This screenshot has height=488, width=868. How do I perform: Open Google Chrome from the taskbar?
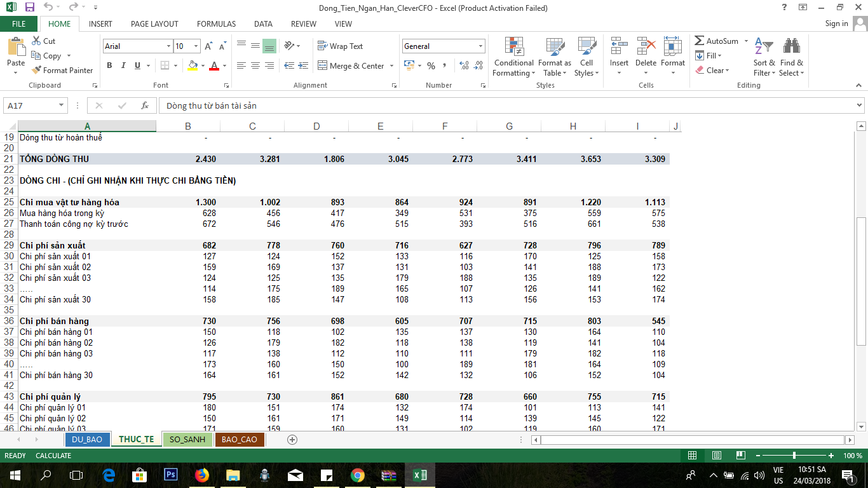click(x=358, y=475)
